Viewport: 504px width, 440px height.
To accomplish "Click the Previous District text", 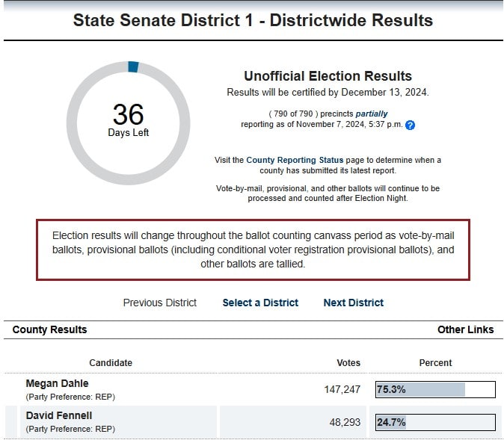I will [x=160, y=303].
